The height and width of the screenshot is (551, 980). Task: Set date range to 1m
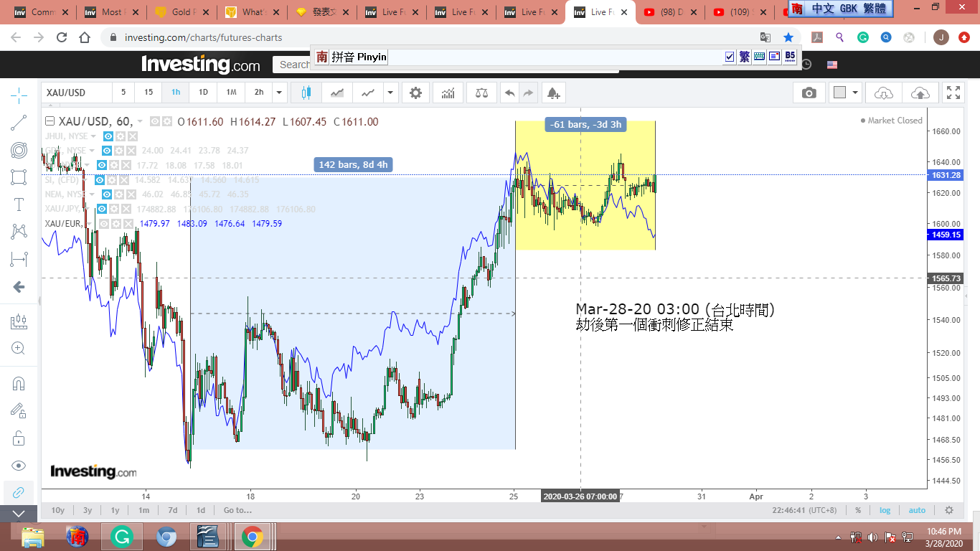click(x=144, y=510)
